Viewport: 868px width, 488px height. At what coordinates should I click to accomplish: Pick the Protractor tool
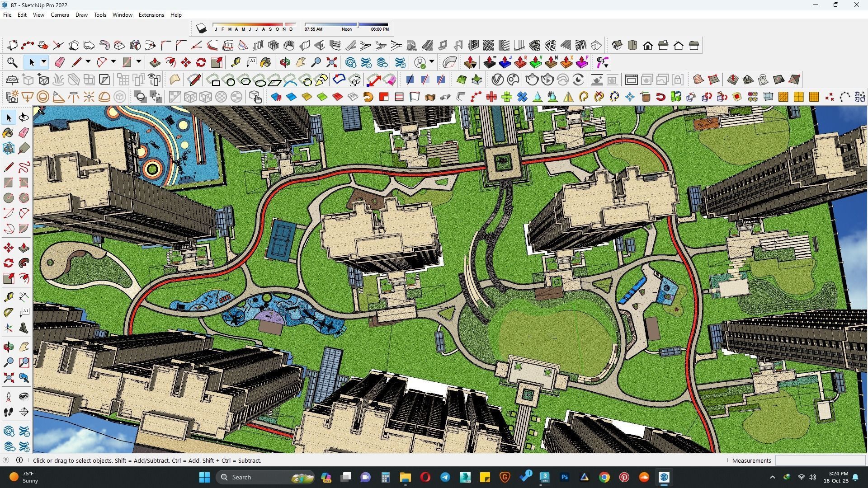point(9,312)
